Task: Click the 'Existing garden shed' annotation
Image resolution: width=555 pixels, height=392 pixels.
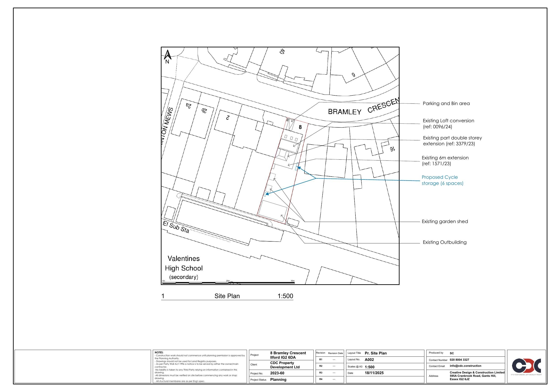Action: coord(444,221)
